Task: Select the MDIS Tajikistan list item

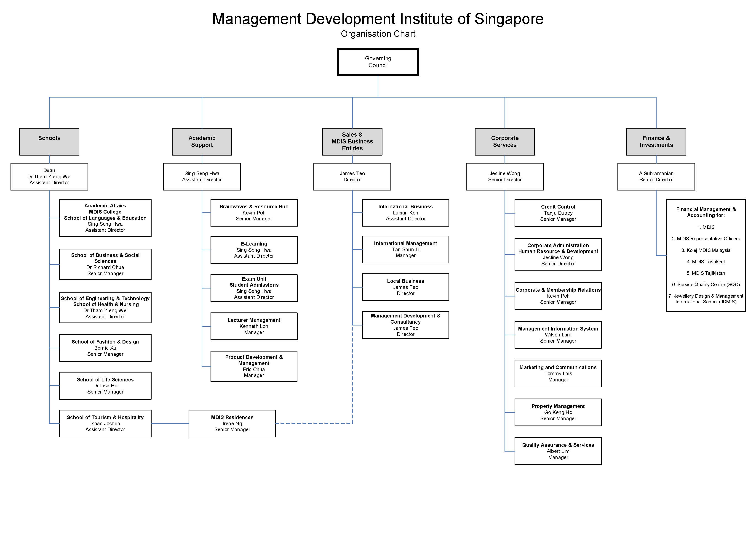Action: (706, 273)
